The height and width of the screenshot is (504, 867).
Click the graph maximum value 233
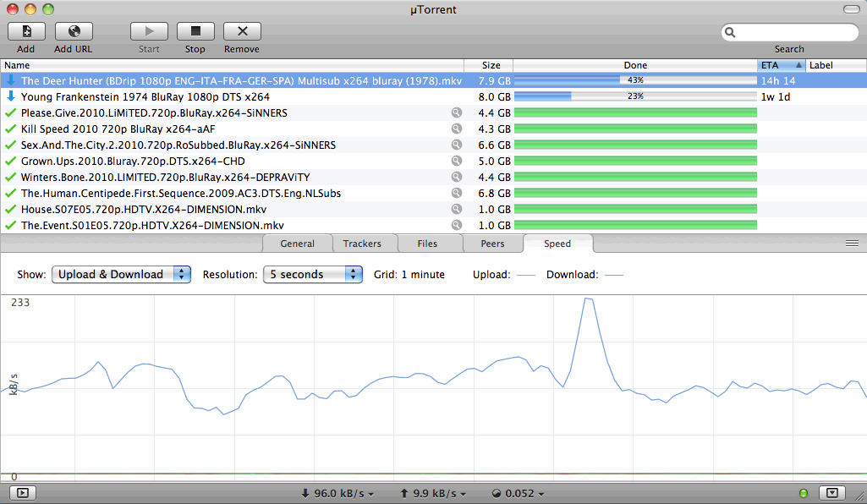(20, 302)
